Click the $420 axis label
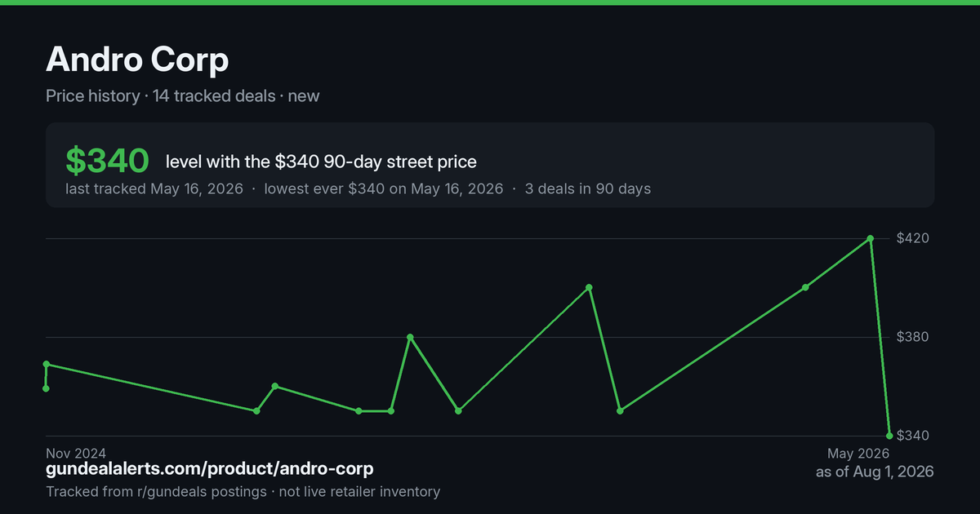The image size is (980, 514). (913, 238)
